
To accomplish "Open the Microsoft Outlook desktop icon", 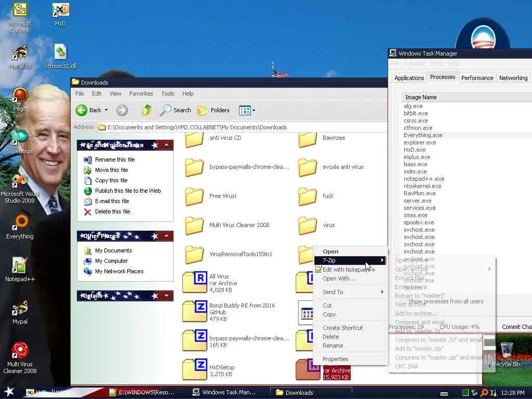I will (x=20, y=18).
